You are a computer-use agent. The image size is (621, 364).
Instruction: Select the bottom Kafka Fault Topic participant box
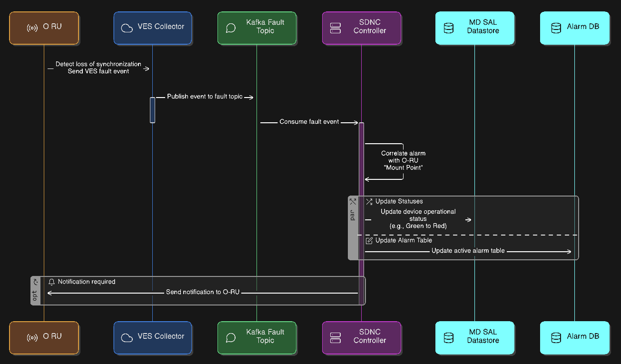(x=257, y=338)
